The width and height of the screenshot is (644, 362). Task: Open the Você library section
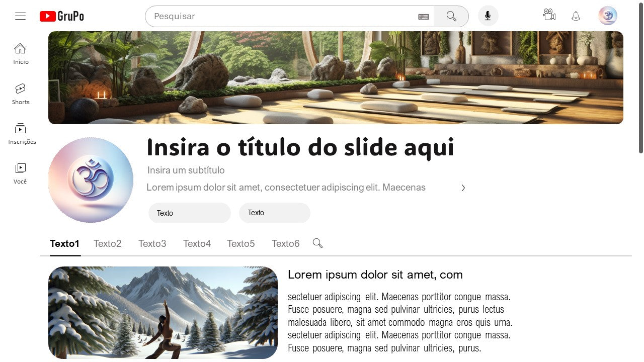coord(20,173)
